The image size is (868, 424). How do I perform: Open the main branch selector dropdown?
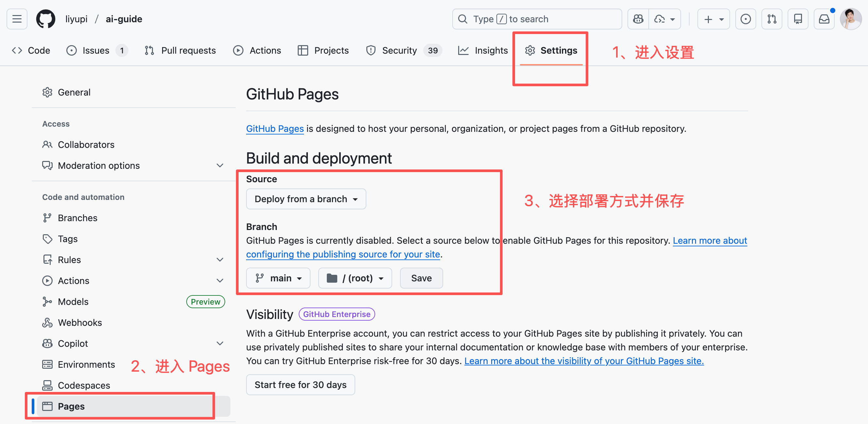pos(278,278)
